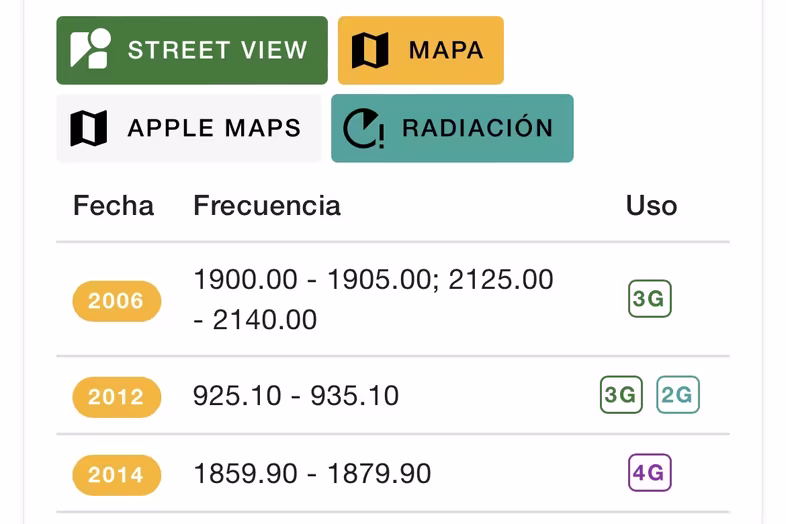
Task: Click the Uso column header
Action: 652,206
